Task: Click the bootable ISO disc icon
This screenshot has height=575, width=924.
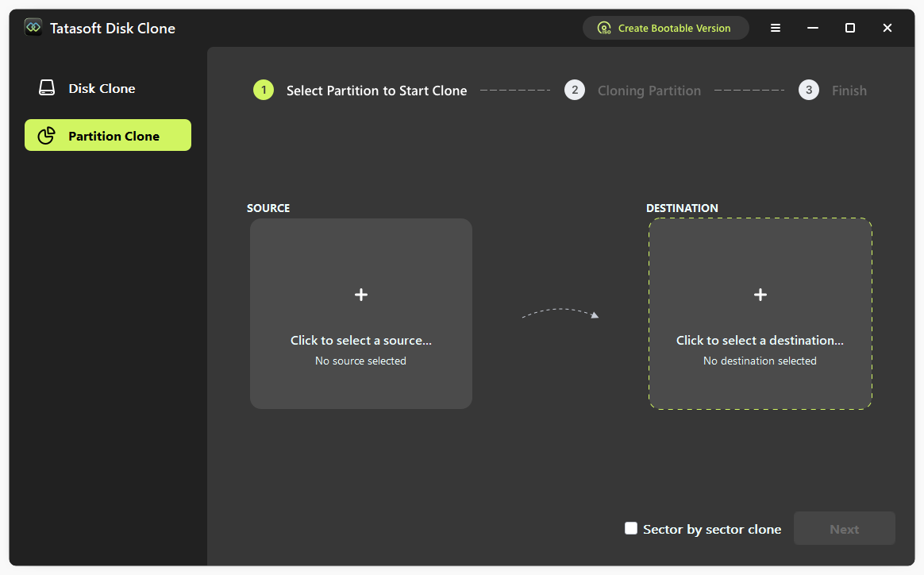Action: coord(604,28)
